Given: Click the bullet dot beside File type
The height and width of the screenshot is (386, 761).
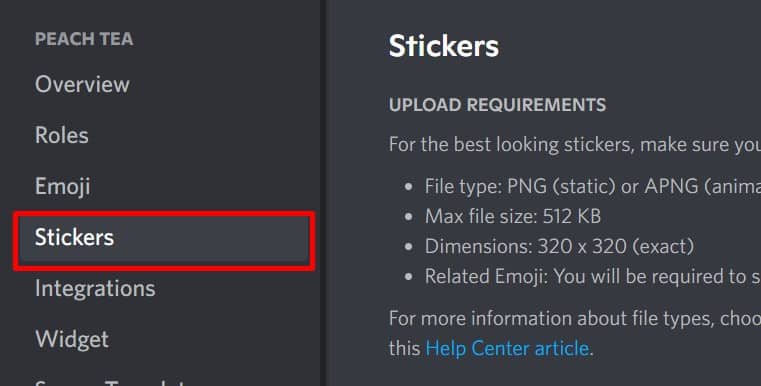Looking at the screenshot, I should point(409,187).
